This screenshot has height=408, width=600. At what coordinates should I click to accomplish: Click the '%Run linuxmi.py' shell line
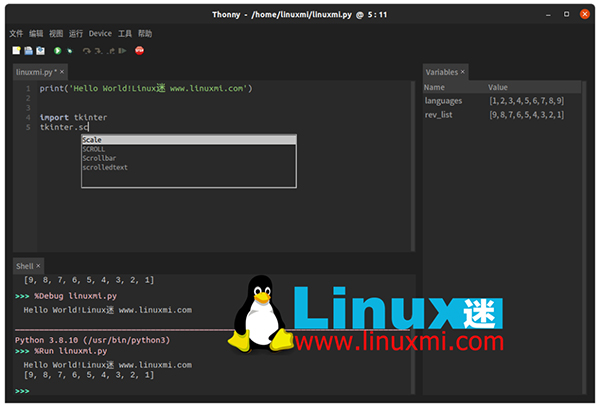tap(70, 351)
